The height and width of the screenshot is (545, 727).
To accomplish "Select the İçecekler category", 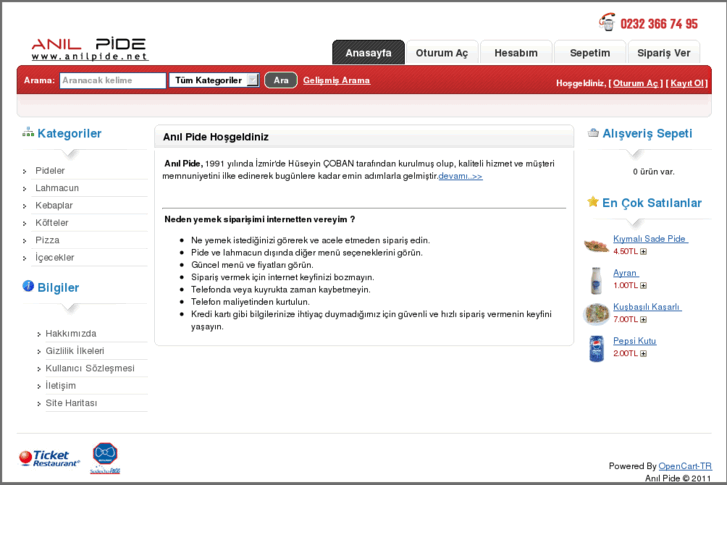I will click(55, 257).
